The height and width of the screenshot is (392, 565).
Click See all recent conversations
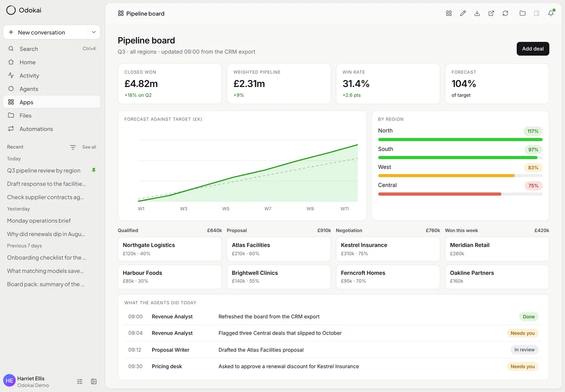click(x=89, y=147)
